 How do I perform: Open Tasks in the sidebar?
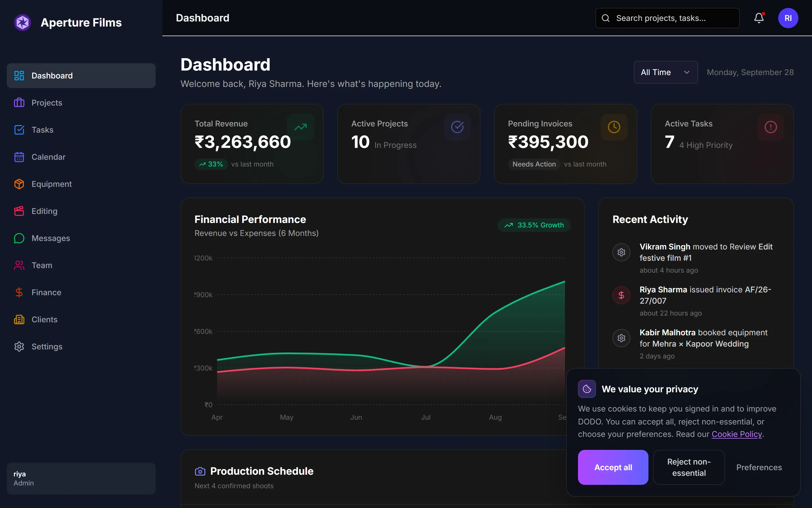[81, 130]
